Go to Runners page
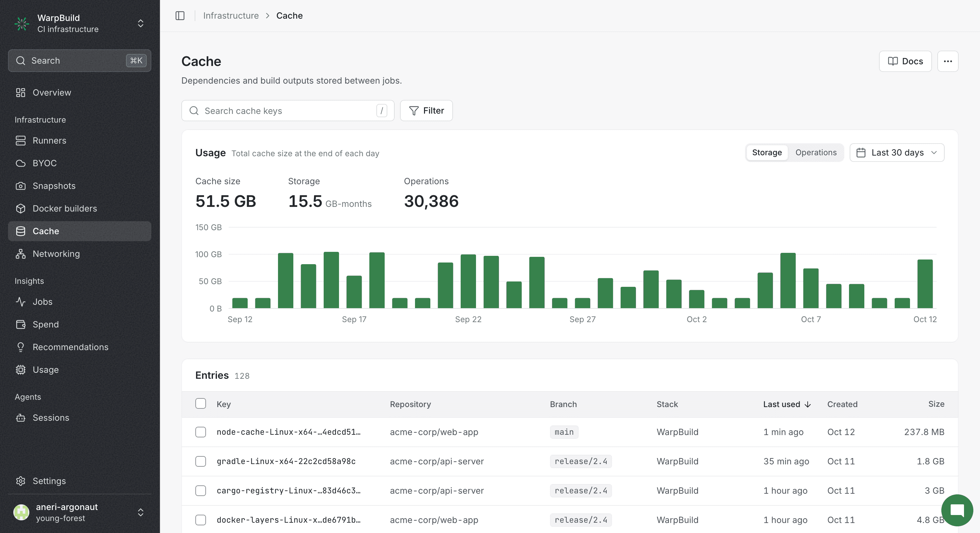 80,140
